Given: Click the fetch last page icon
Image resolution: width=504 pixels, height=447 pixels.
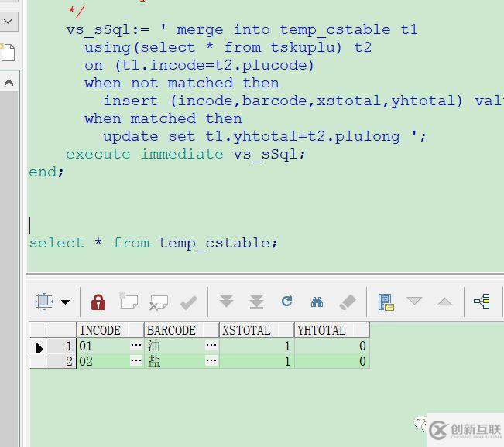Looking at the screenshot, I should (x=256, y=302).
